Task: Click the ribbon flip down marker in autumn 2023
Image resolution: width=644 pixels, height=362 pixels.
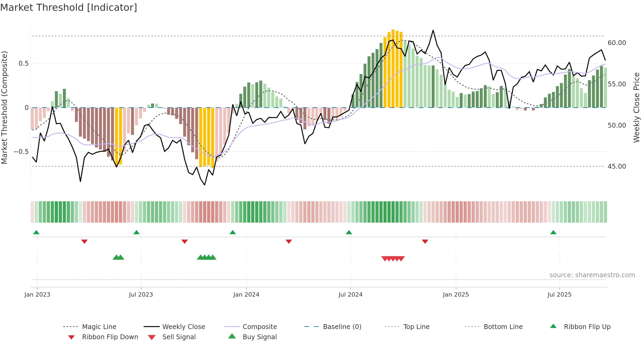Action: coord(185,242)
